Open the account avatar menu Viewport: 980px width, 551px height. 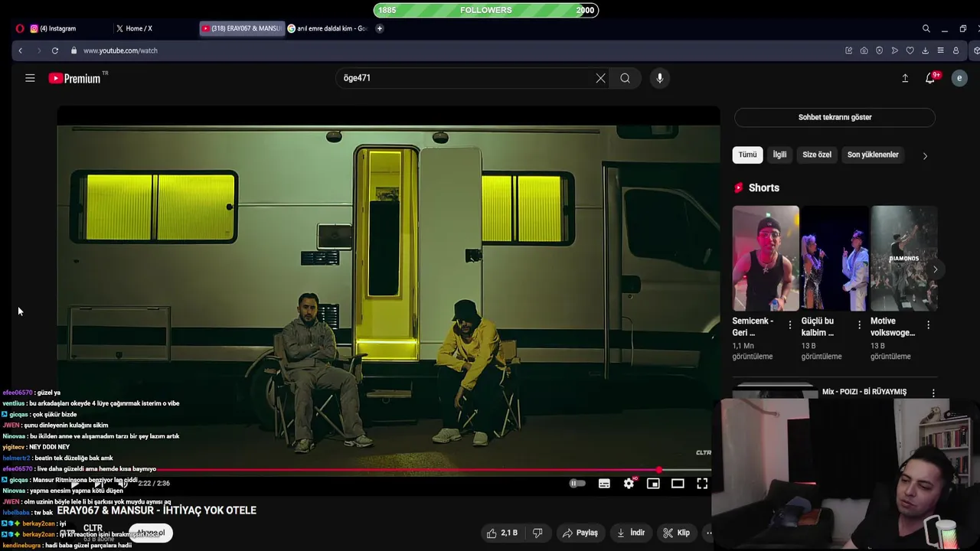click(x=959, y=78)
